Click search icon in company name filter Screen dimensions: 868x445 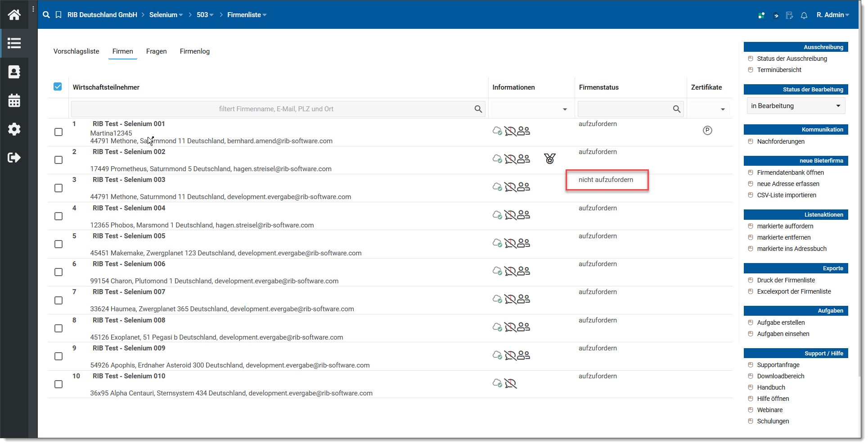point(478,109)
